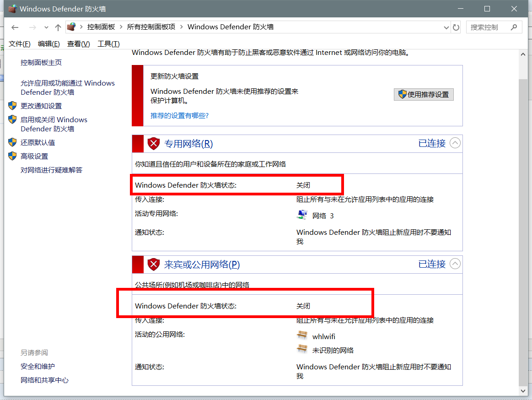
Task: Open 安全和维护 link
Action: 38,367
